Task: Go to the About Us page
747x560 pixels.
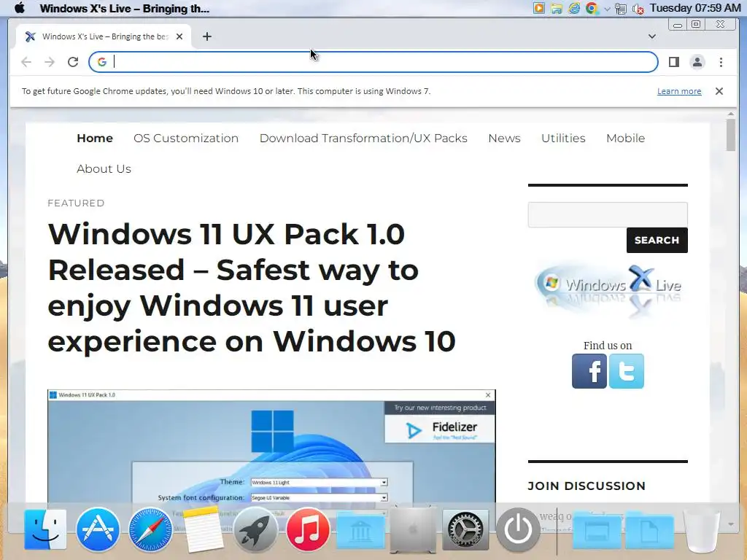Action: pos(104,169)
